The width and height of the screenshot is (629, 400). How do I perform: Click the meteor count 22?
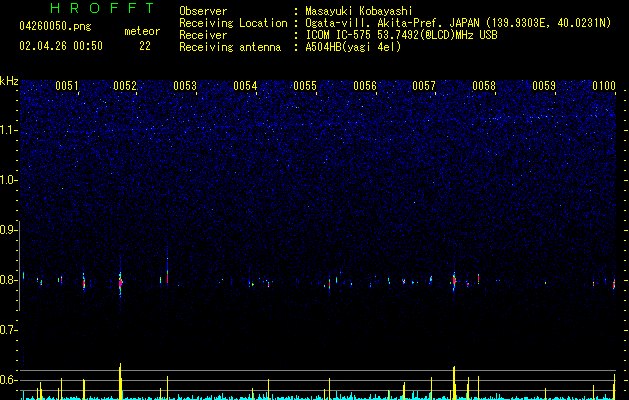tap(145, 46)
